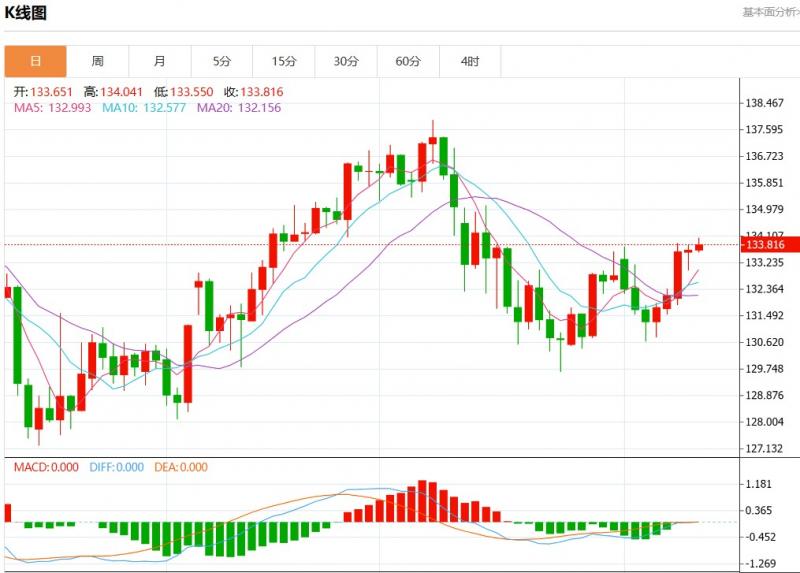Screen dimensions: 800x573
Task: Switch to the 周 weekly tab
Action: [97, 61]
